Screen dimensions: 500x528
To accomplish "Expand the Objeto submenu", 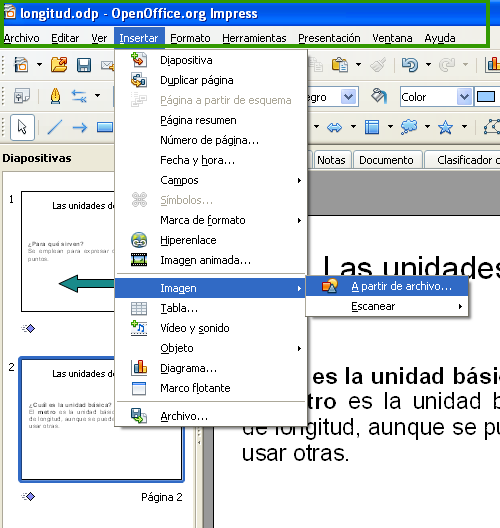I will point(211,348).
